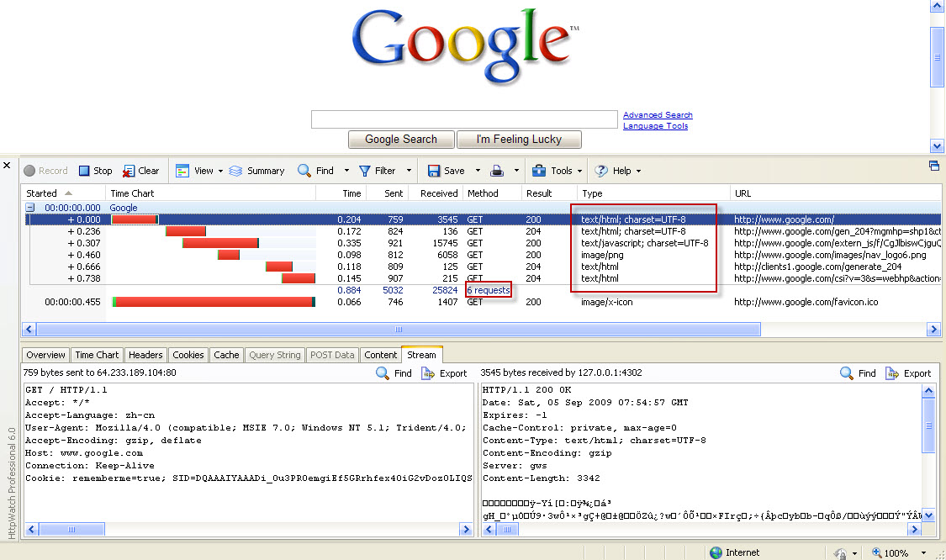Click request list scroll right arrow
946x560 pixels.
pyautogui.click(x=934, y=330)
